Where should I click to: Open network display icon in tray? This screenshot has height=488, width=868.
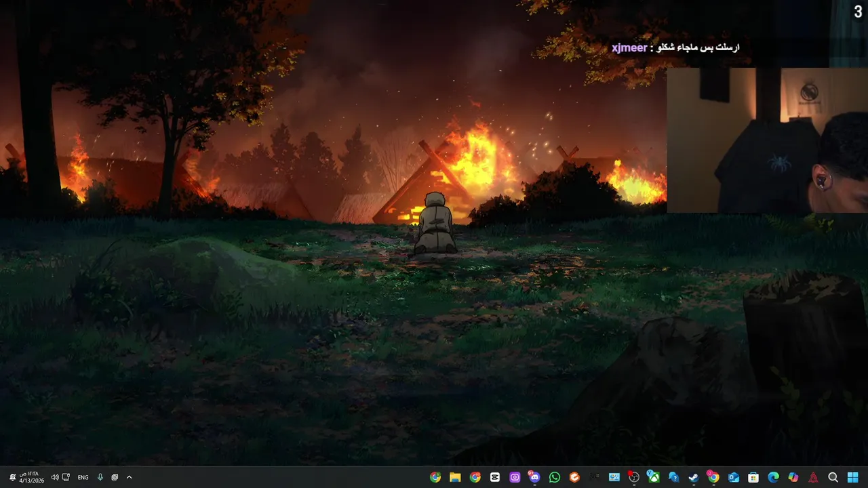[66, 477]
